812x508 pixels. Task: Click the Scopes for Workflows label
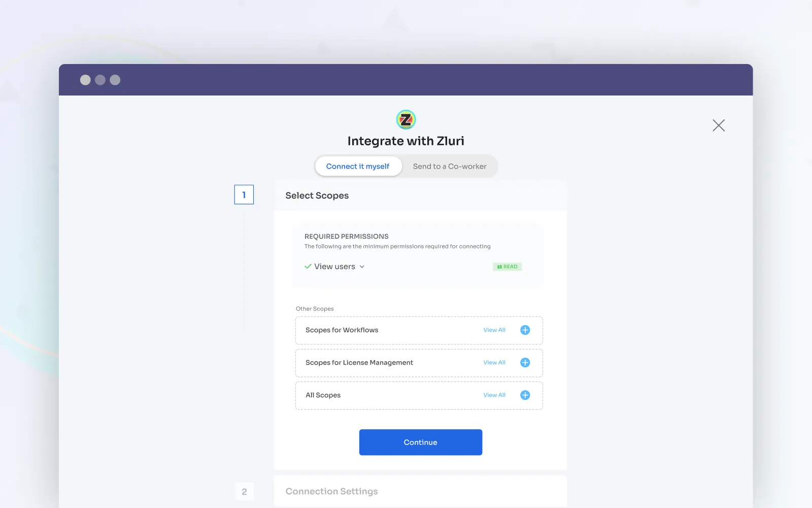tap(342, 330)
